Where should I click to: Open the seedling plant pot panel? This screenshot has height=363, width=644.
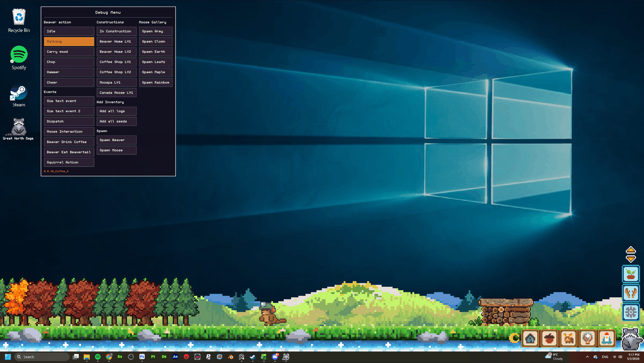tap(631, 274)
